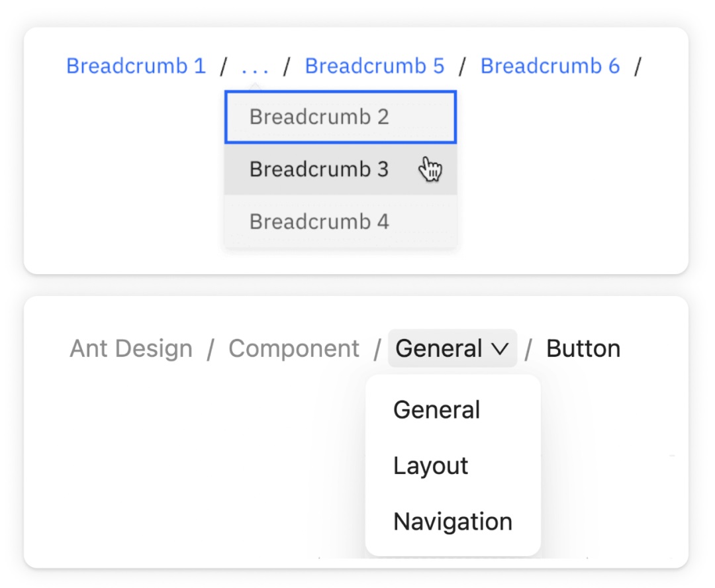Click the Ant Design breadcrumb
The image size is (715, 588).
pos(131,349)
